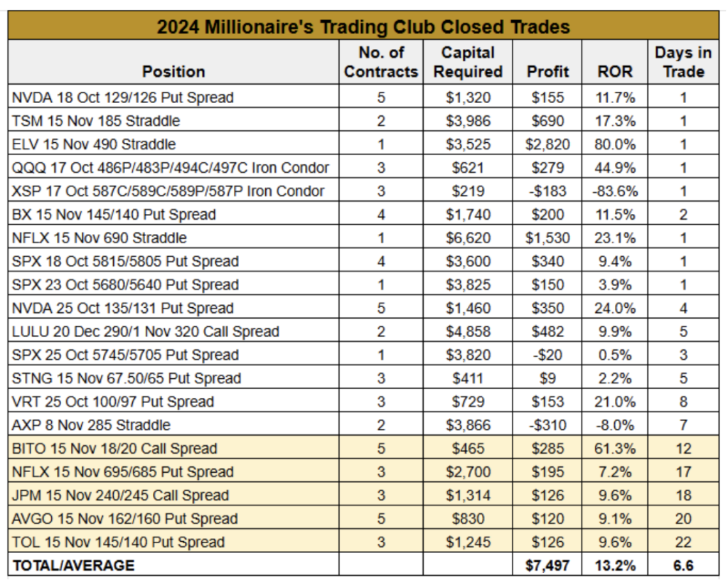Select the TOL 15 Nov Put Spread cell

coord(173,541)
